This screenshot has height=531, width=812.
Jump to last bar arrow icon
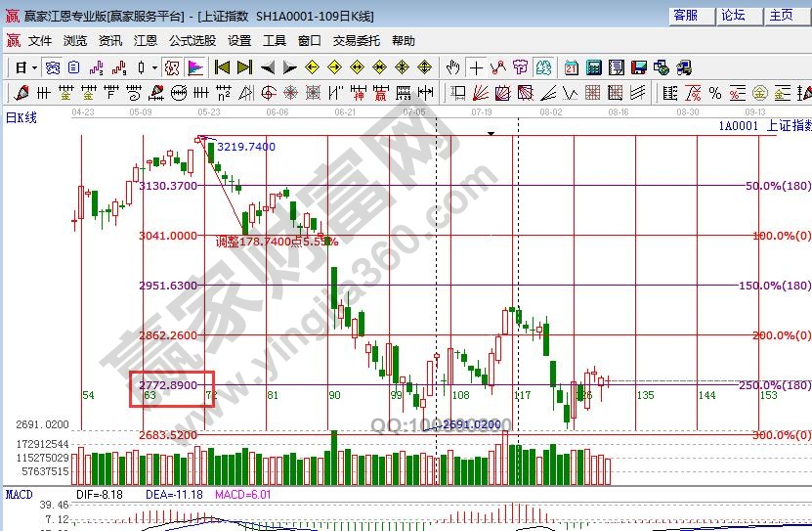click(x=244, y=67)
